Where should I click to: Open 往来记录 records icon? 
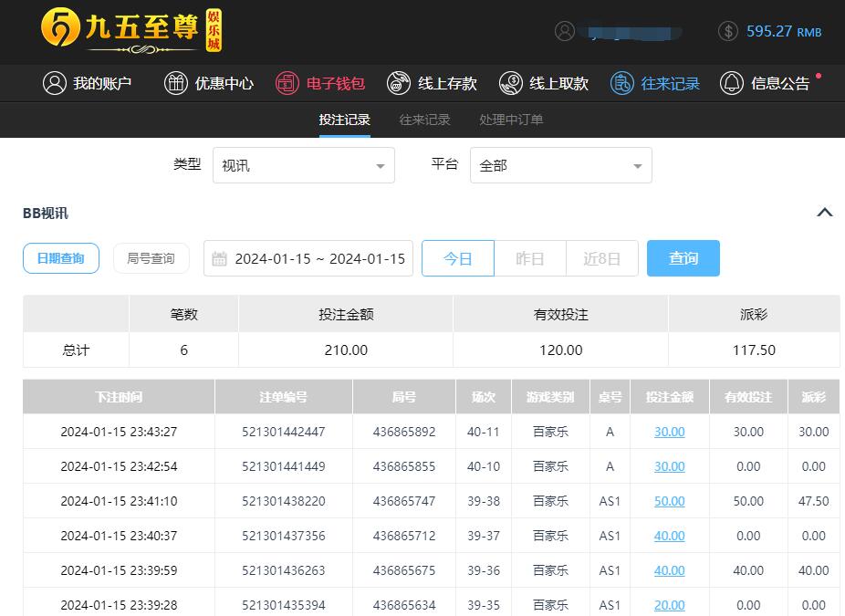[x=622, y=83]
